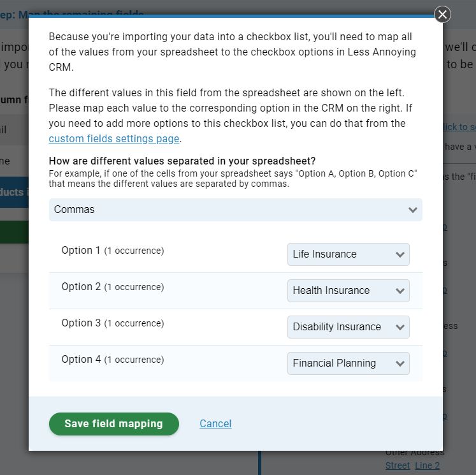This screenshot has height=475, width=476.
Task: Click the chevron arrow on the Commas selector
Action: [x=412, y=210]
